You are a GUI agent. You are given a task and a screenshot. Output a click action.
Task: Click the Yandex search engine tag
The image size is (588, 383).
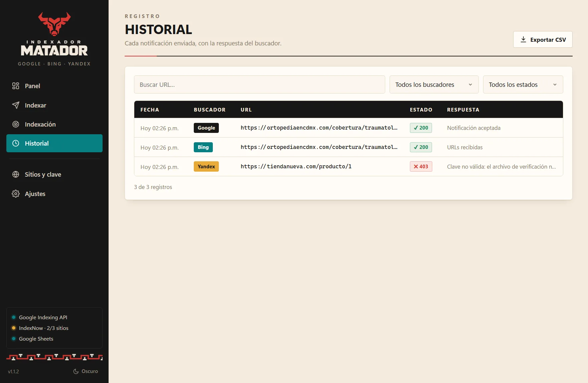tap(206, 167)
